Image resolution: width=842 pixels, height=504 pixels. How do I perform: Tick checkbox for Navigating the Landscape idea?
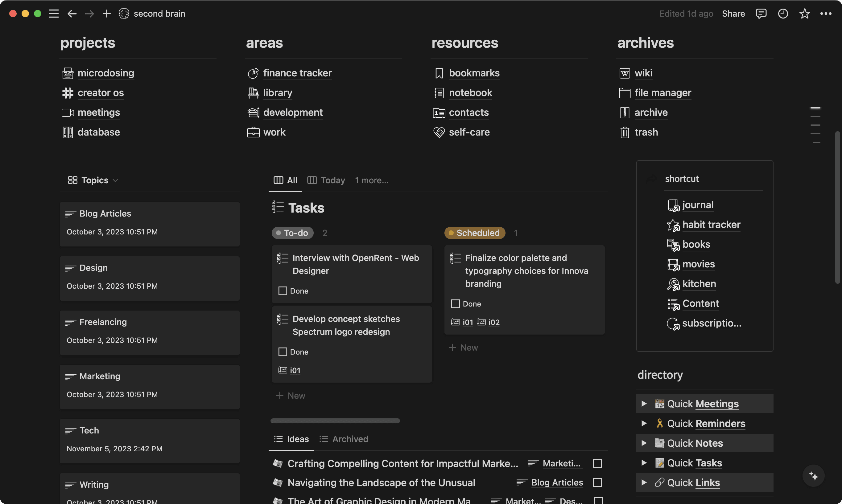pos(597,483)
